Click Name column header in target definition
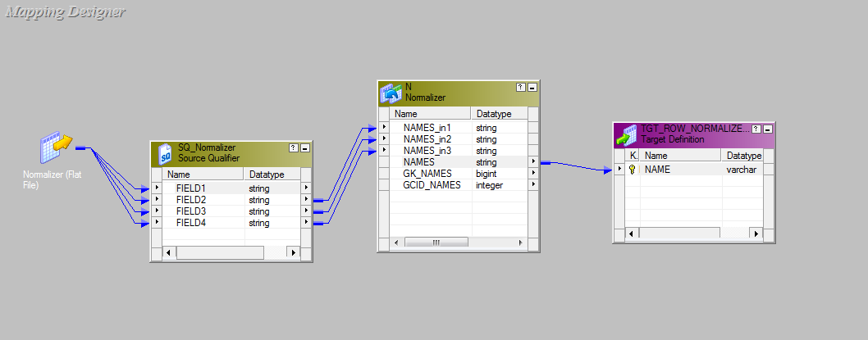The image size is (868, 340). point(681,156)
